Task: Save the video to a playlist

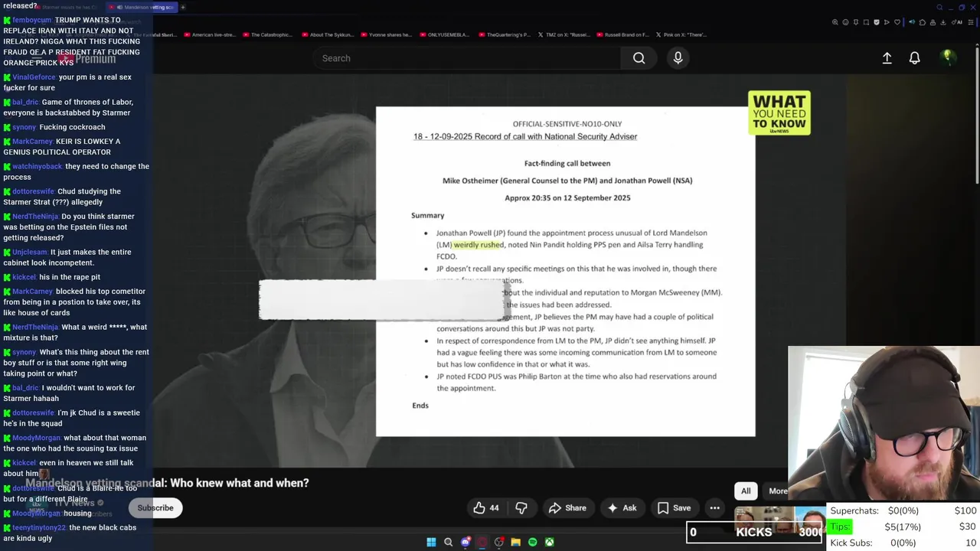Action: coord(675,508)
